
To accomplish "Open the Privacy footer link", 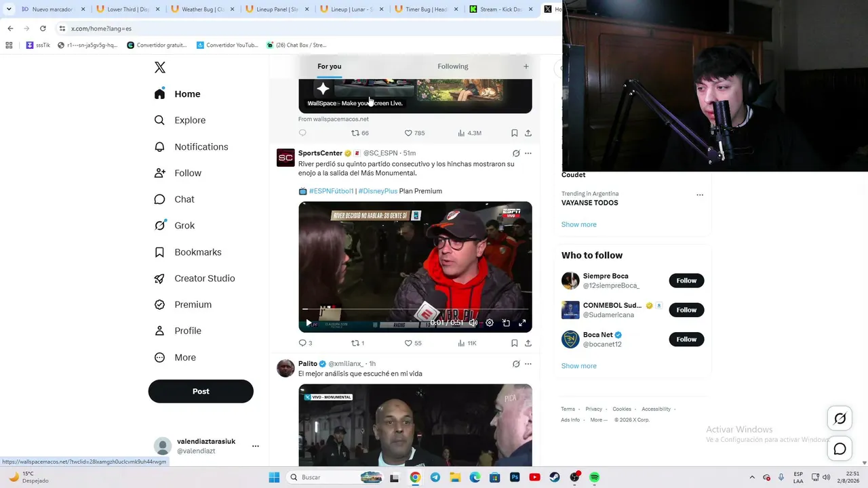I will pyautogui.click(x=593, y=409).
